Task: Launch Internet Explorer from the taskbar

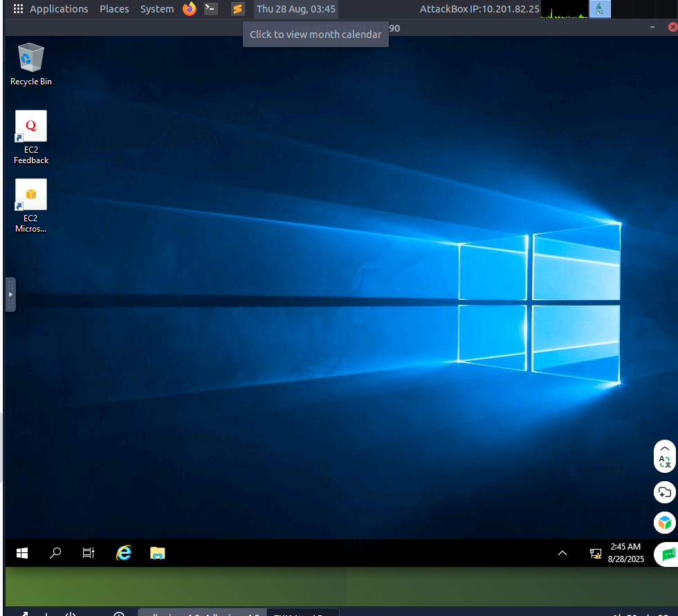Action: click(124, 553)
